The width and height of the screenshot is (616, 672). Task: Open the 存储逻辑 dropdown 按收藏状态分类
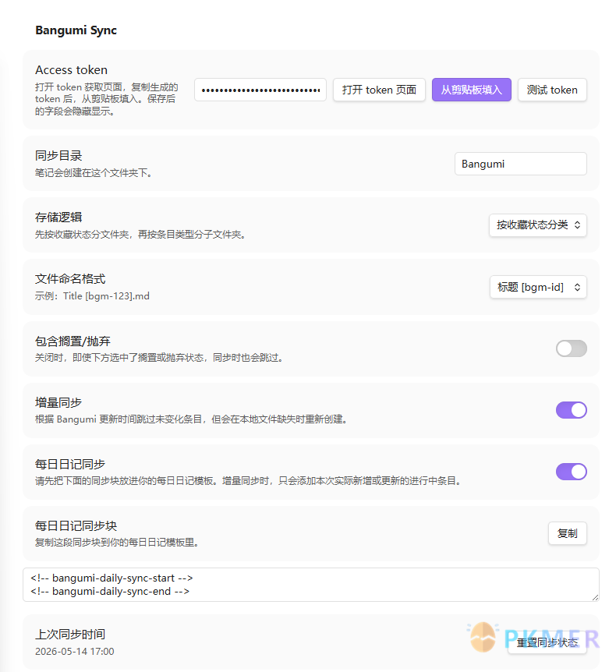[538, 225]
